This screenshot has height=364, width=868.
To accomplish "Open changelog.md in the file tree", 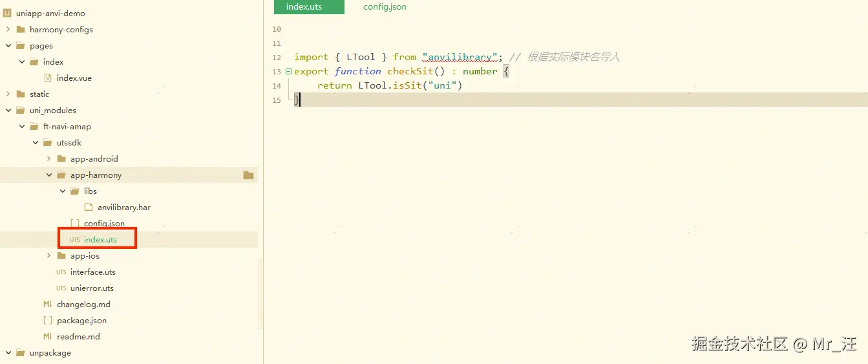I will [83, 304].
